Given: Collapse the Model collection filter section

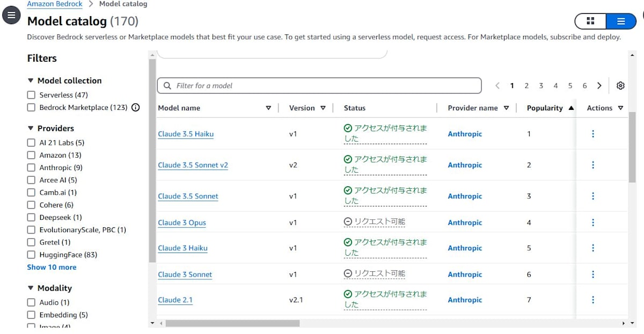Looking at the screenshot, I should point(31,80).
